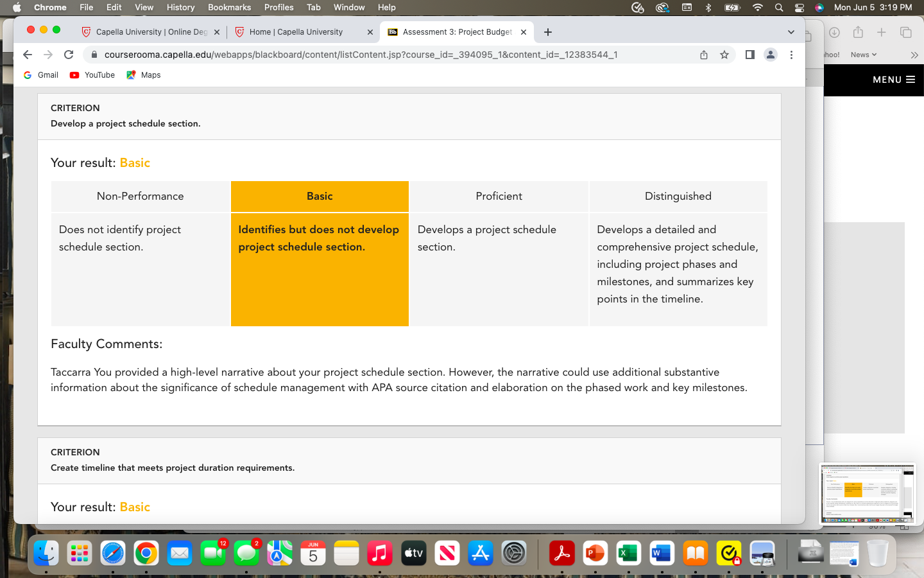The height and width of the screenshot is (578, 924).
Task: Click the Wi-Fi status icon
Action: [x=758, y=7]
